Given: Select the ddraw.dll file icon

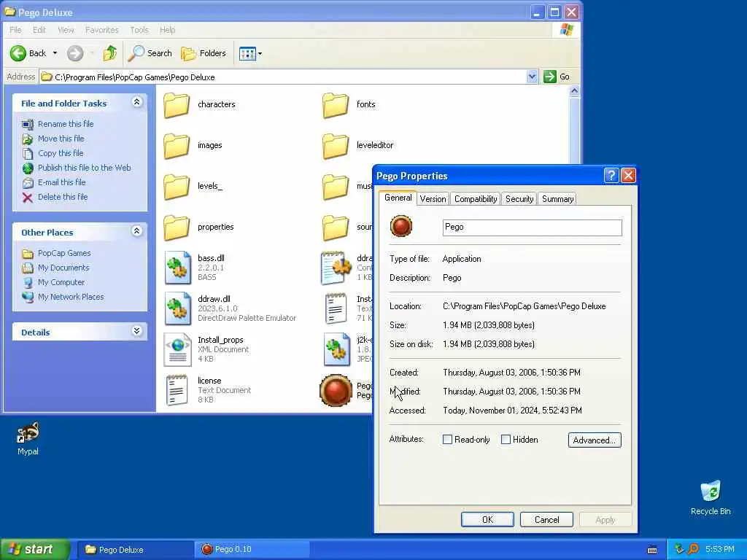Looking at the screenshot, I should point(178,309).
